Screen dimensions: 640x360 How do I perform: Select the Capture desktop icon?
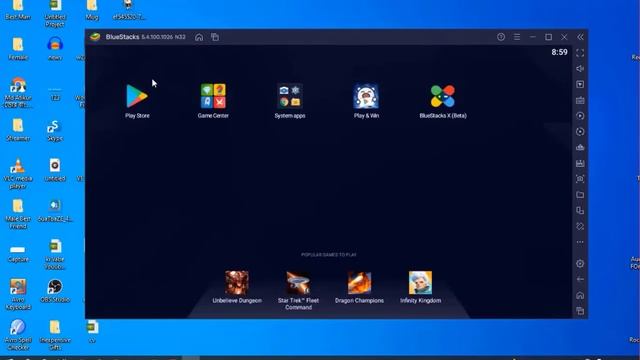pos(18,253)
